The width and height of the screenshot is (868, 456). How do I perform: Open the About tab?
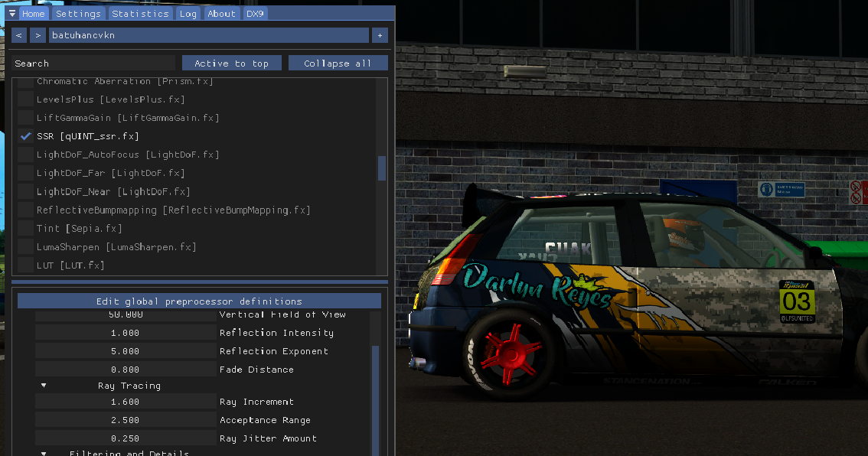pos(221,13)
